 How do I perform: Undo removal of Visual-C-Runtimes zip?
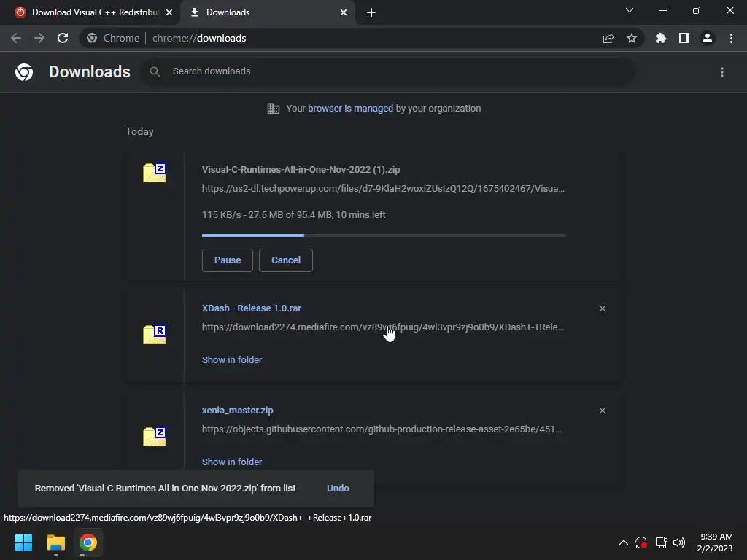pos(338,488)
